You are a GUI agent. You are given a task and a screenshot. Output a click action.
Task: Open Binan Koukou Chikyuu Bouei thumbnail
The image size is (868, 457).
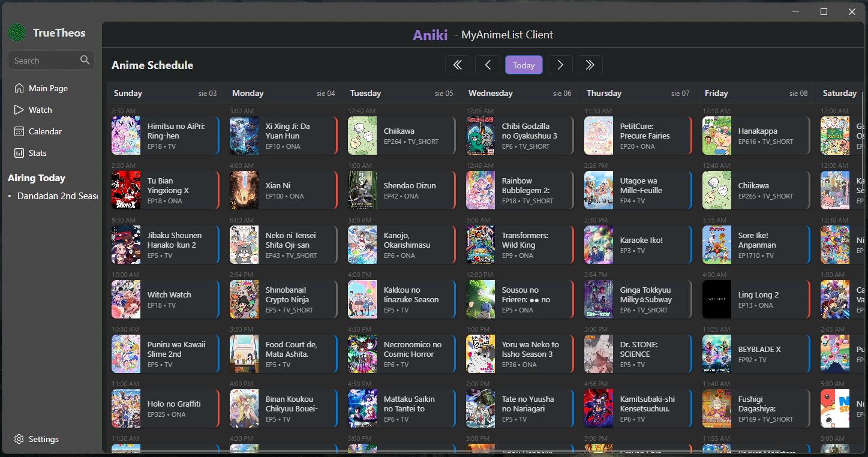(244, 408)
